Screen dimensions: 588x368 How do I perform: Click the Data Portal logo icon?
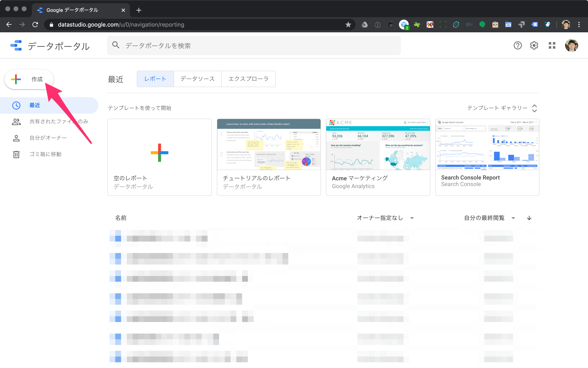tap(16, 46)
